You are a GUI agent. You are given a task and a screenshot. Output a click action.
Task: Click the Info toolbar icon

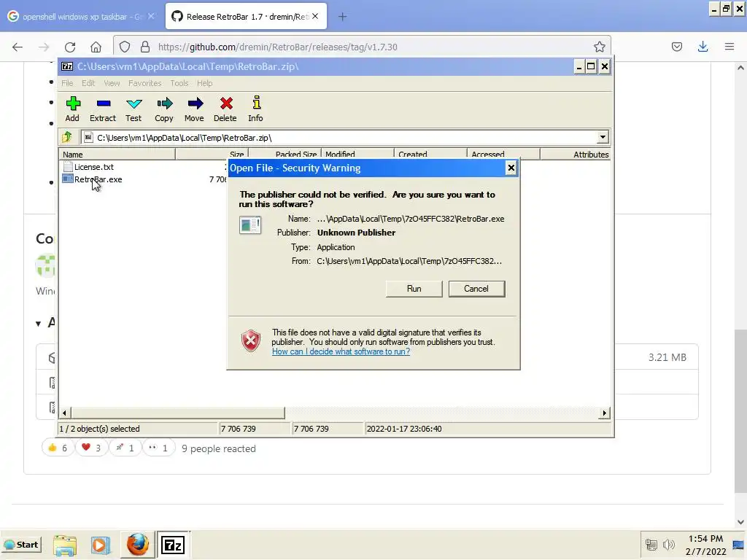(x=256, y=109)
